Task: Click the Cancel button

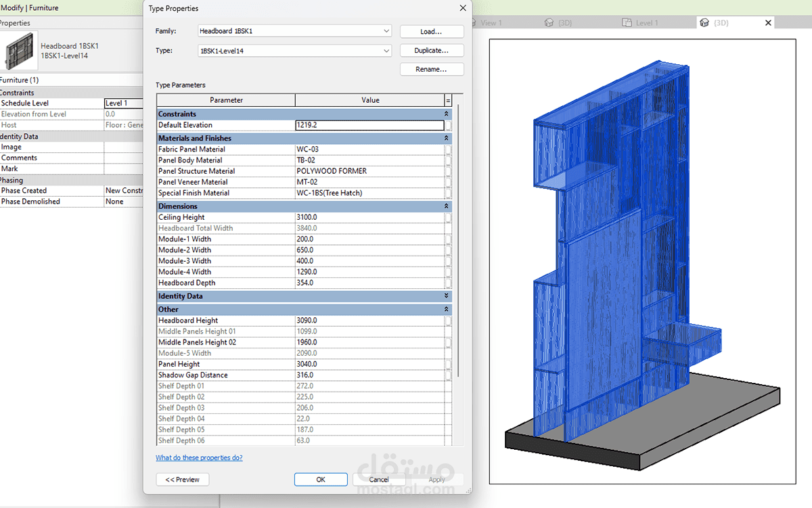Action: coord(379,479)
